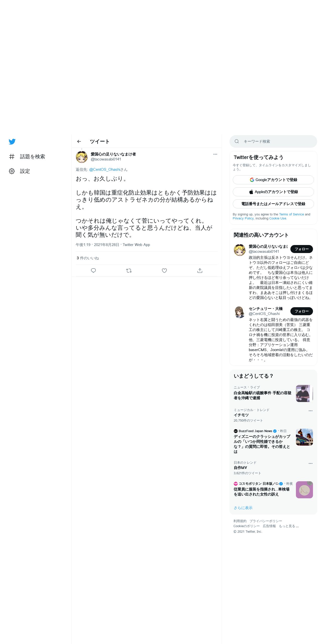322x644 pixels.
Task: Sign up with Appleのアカウントで登録 button
Action: point(273,192)
